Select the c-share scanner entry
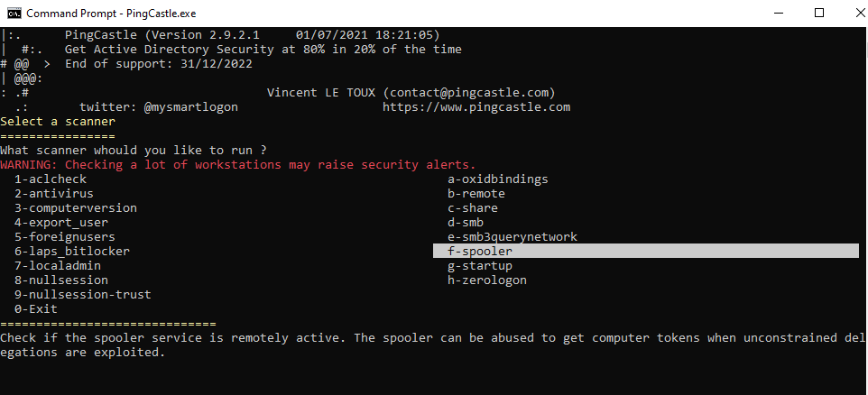 473,208
